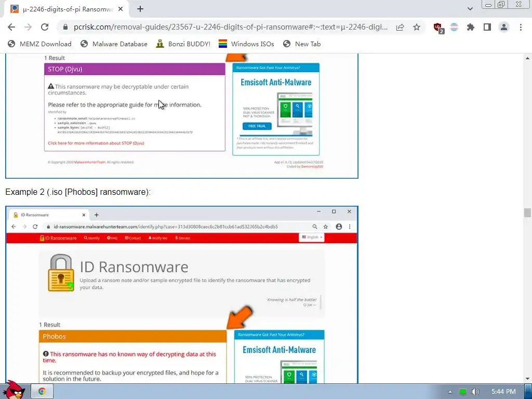Open the volume control icon
The width and height of the screenshot is (532, 399).
click(x=475, y=392)
